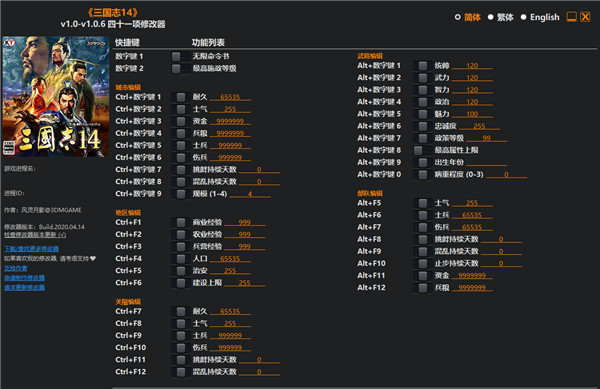Edit the 建设上限 value field 255
The width and height of the screenshot is (600, 389).
245,283
